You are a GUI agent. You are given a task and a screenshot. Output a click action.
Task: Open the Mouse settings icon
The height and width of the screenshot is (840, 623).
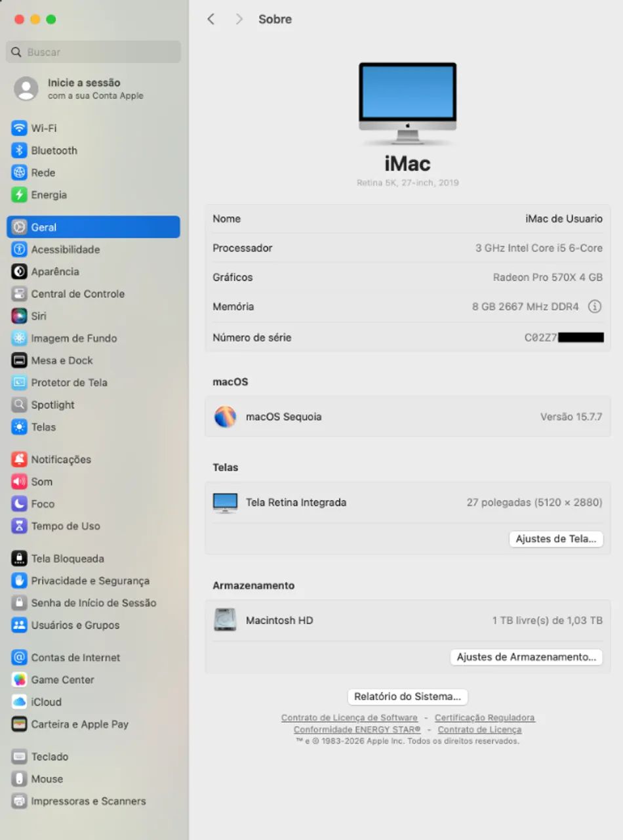(20, 779)
